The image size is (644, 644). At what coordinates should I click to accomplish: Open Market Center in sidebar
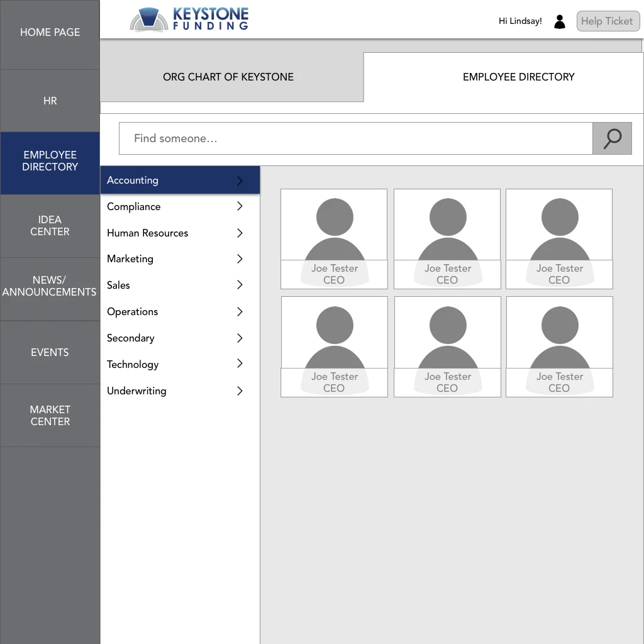[50, 415]
